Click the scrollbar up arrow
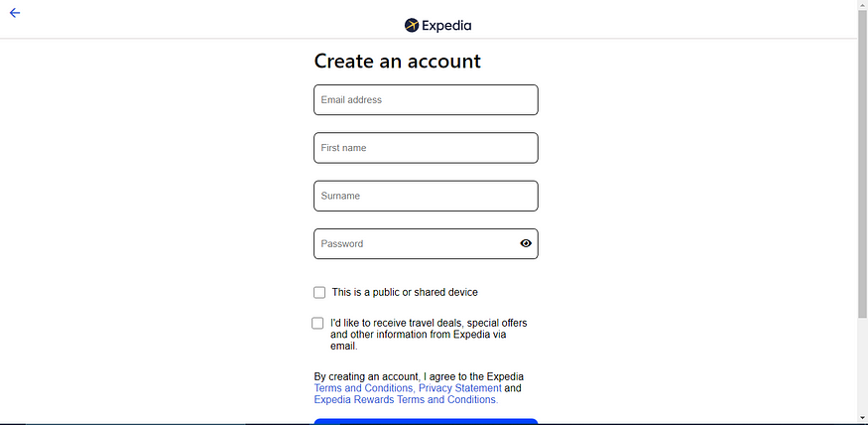Image resolution: width=868 pixels, height=425 pixels. pyautogui.click(x=862, y=4)
